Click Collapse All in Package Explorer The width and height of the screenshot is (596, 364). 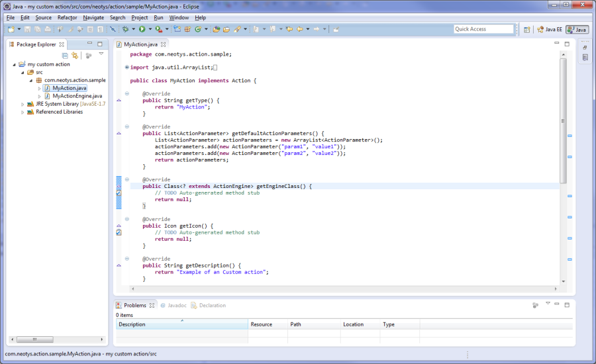click(65, 56)
